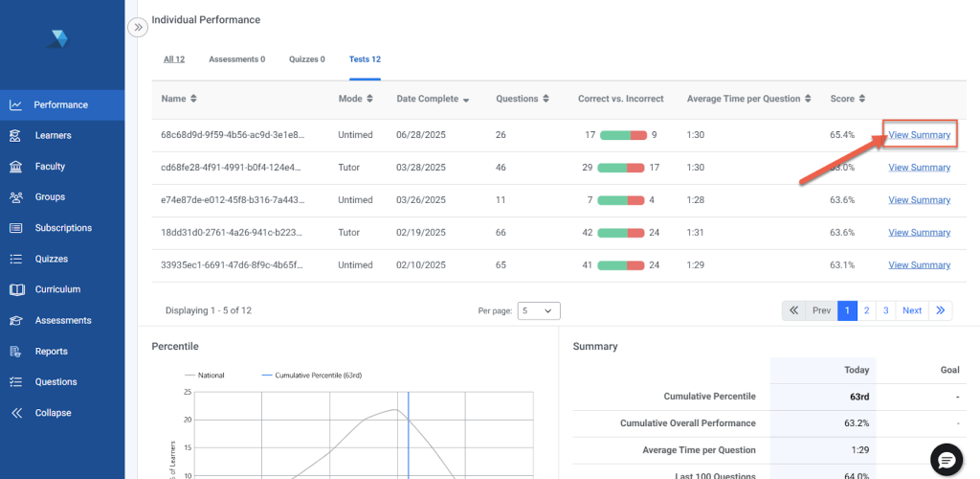Click the Next page button

(x=911, y=310)
